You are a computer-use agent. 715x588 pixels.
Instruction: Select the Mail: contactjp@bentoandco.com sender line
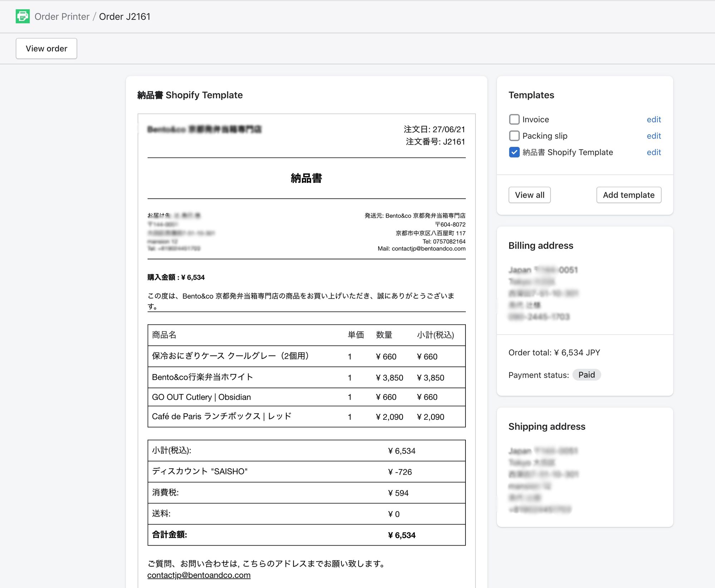(421, 249)
